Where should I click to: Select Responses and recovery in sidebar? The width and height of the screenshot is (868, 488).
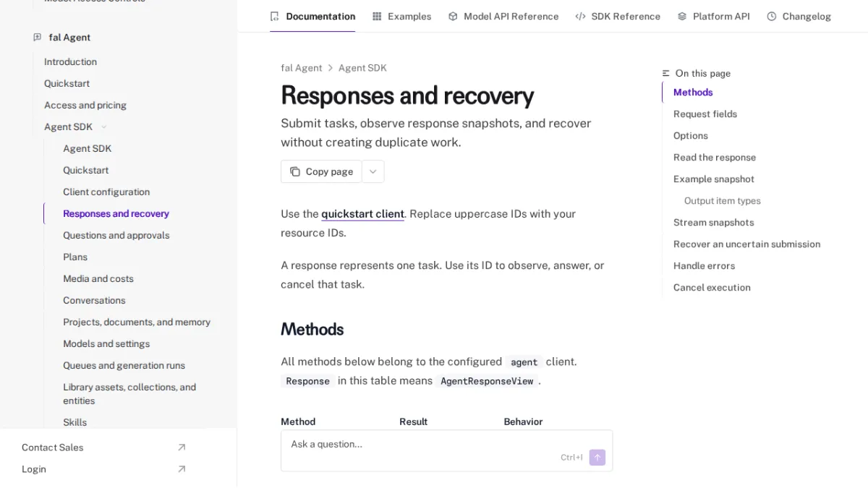[116, 214]
